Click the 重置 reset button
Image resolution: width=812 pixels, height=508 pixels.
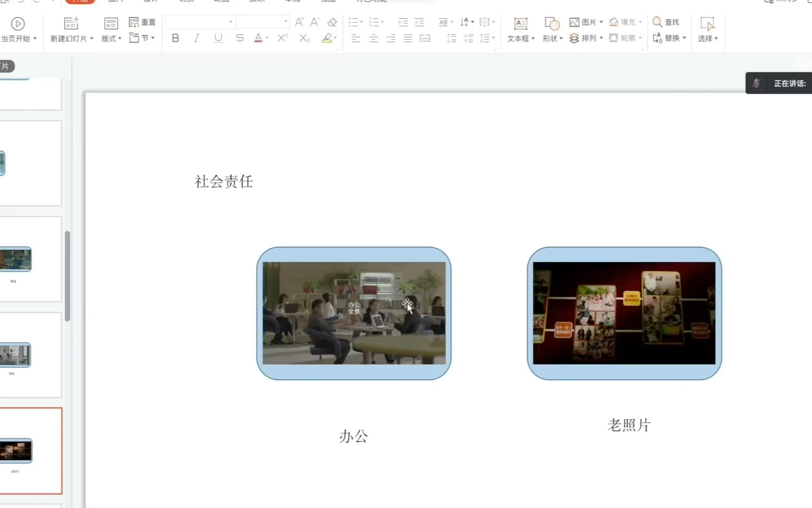click(142, 22)
